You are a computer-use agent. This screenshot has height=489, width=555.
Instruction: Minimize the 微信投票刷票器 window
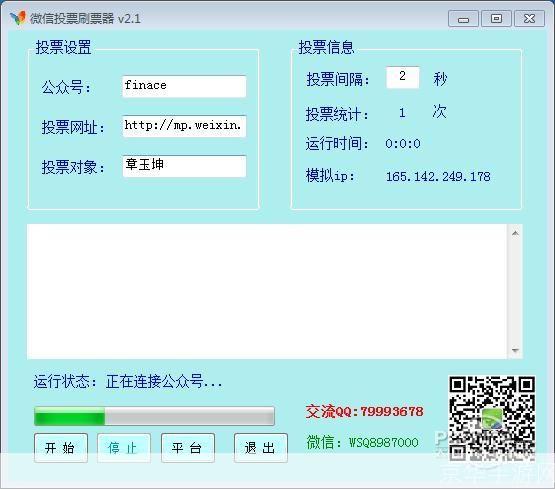463,18
